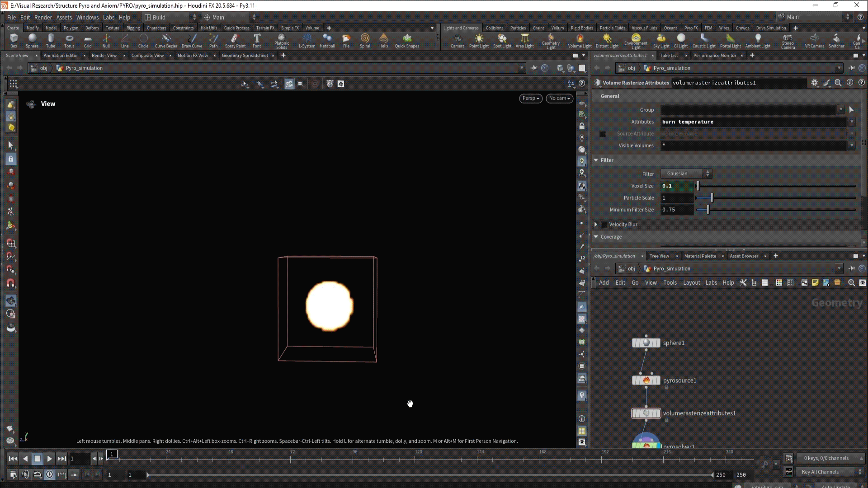Create a Point Light from shelf

pos(479,40)
